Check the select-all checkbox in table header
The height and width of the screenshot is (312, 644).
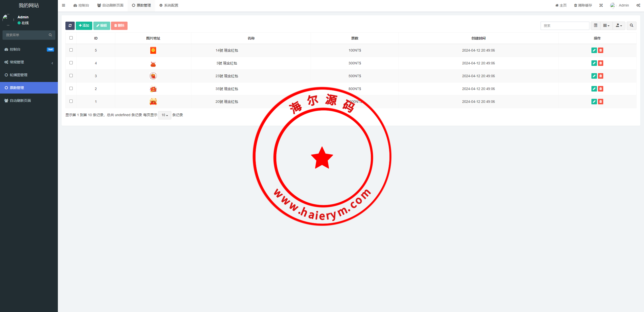pyautogui.click(x=71, y=38)
